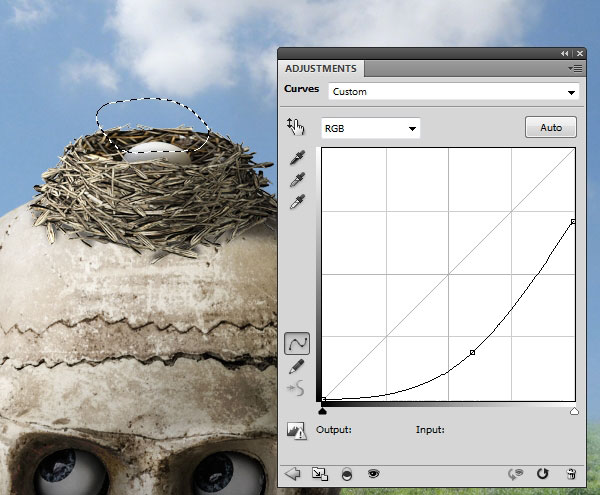
Task: Close the Adjustments panel
Action: click(580, 54)
